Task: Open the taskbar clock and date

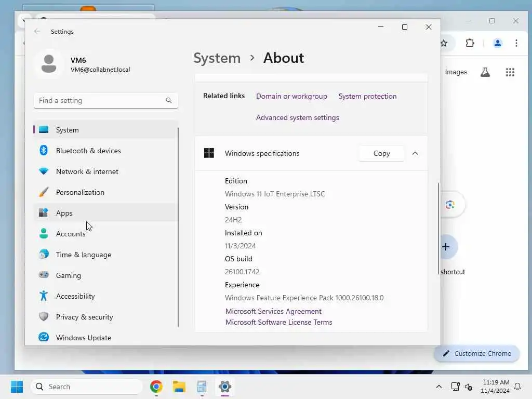Action: 495,387
